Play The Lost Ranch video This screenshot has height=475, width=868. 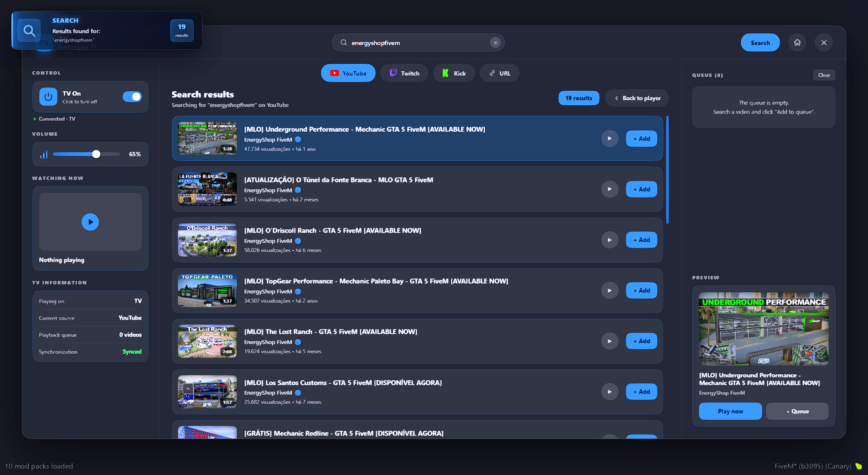pyautogui.click(x=610, y=341)
